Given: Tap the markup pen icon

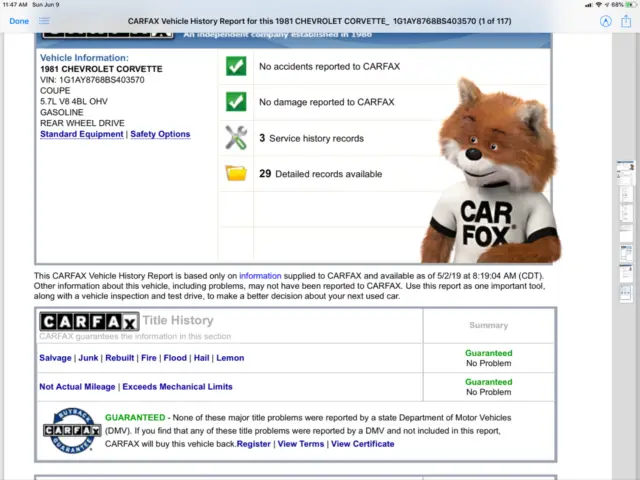Looking at the screenshot, I should pos(605,21).
